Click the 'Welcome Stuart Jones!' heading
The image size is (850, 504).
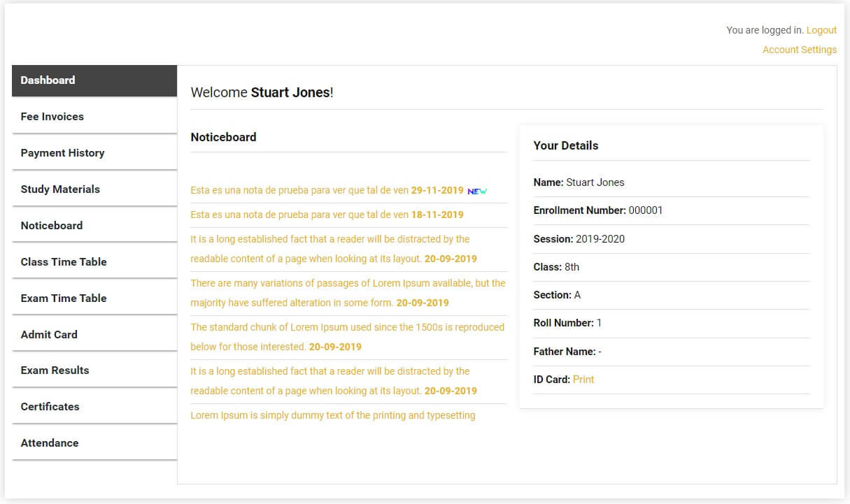pos(262,92)
